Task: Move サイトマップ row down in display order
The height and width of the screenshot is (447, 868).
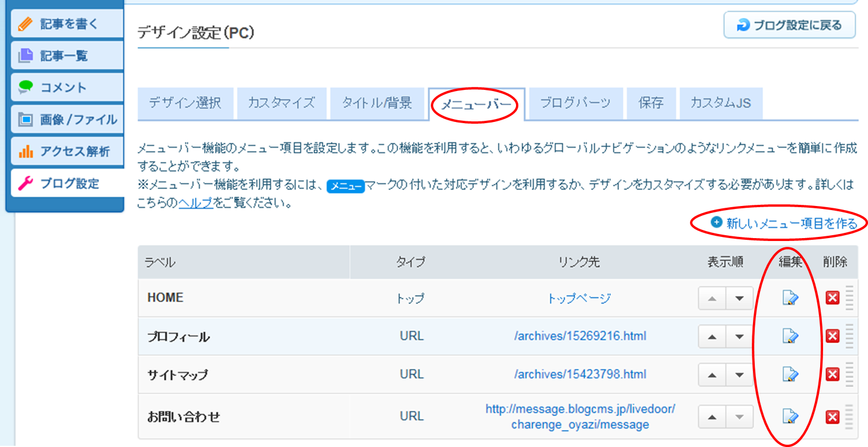Action: pos(740,374)
